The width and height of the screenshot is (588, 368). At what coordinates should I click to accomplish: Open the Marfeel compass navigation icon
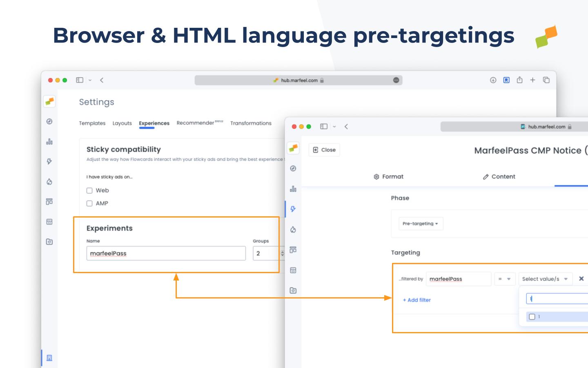pos(49,121)
